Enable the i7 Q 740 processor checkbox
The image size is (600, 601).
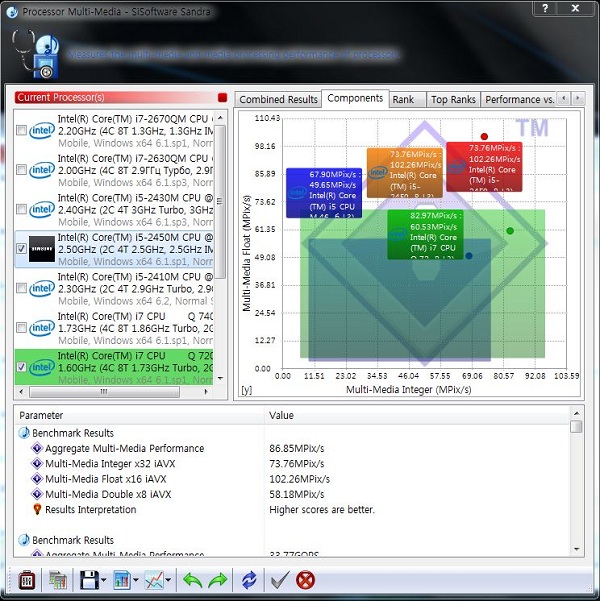[21, 328]
